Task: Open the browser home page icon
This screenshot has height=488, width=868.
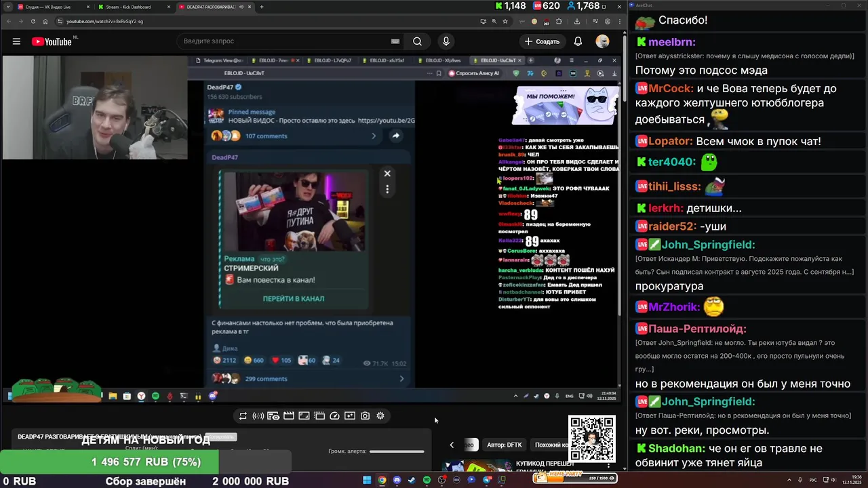Action: tap(45, 21)
